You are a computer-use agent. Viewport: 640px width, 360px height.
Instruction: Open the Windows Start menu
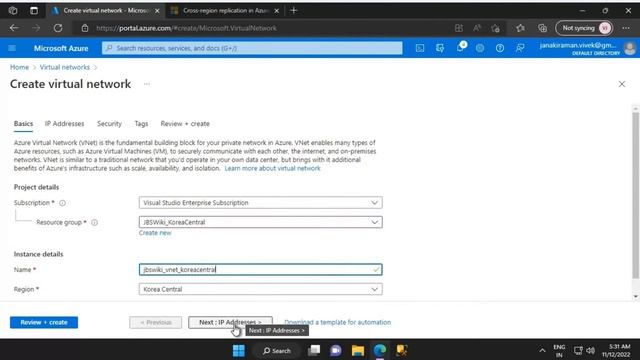pos(239,350)
